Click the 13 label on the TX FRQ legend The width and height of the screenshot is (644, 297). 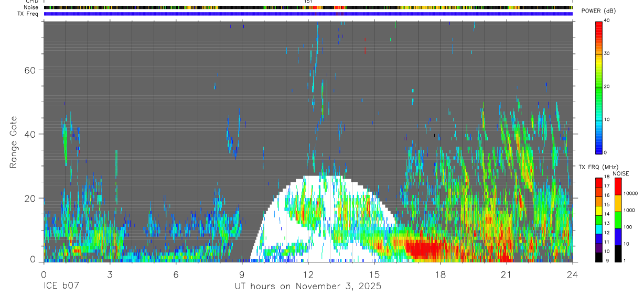(x=606, y=224)
